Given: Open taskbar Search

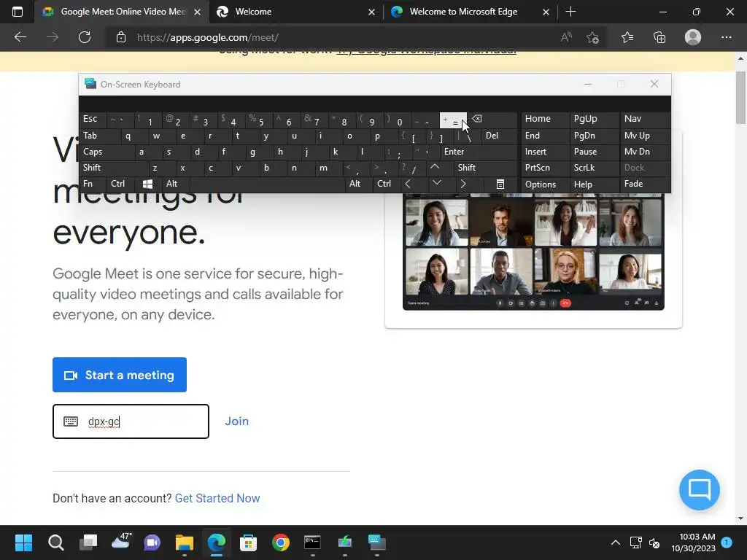Looking at the screenshot, I should [55, 542].
